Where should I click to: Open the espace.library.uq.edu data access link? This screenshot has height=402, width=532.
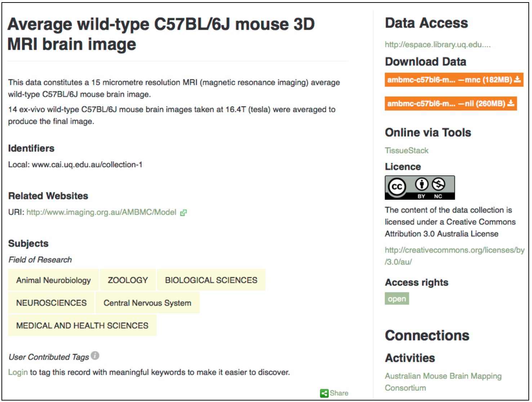(x=438, y=45)
